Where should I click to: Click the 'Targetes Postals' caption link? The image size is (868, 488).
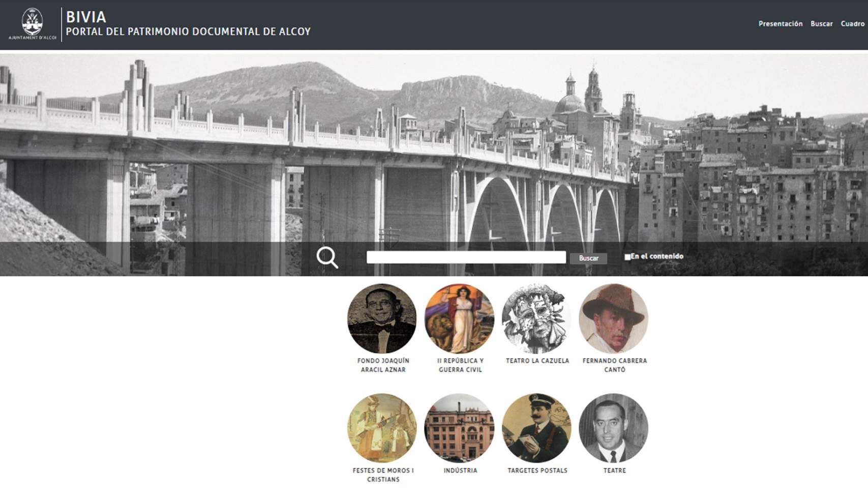click(537, 471)
